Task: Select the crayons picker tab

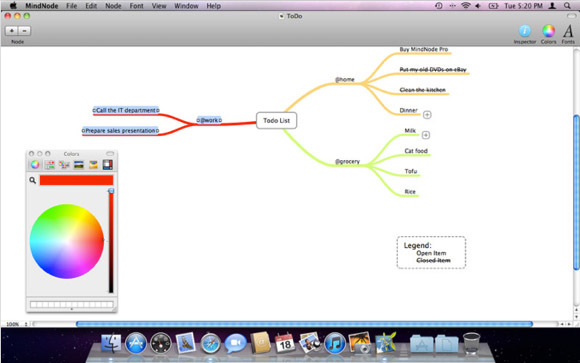Action: pyautogui.click(x=93, y=165)
